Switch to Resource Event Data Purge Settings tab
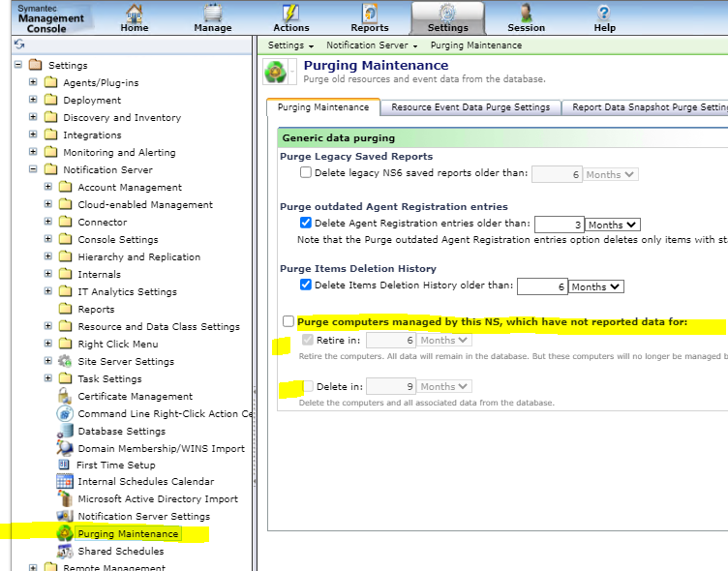The image size is (728, 571). point(470,107)
